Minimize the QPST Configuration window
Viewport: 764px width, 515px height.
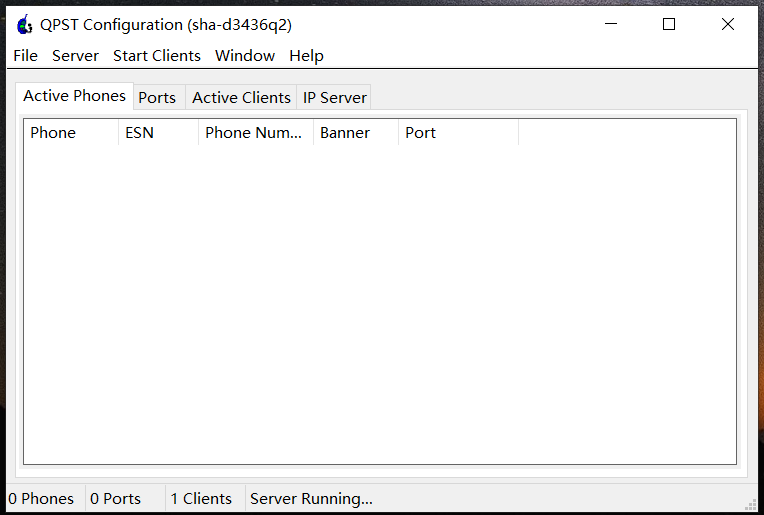[611, 24]
